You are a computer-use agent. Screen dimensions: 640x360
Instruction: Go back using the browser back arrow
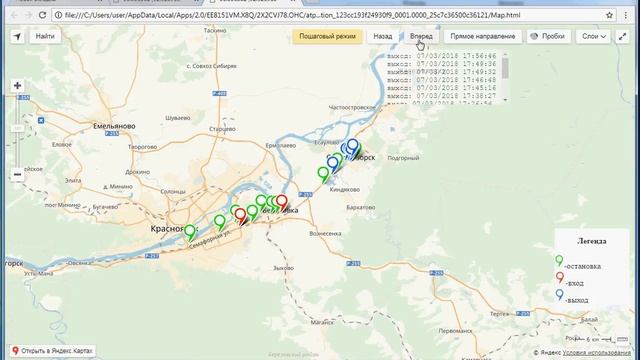pos(14,15)
